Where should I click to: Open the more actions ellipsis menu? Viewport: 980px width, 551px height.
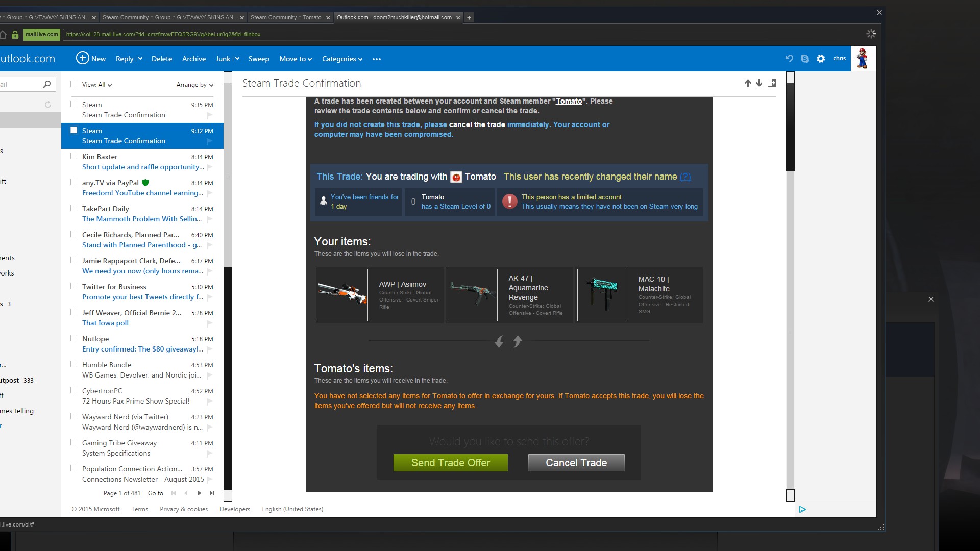[377, 59]
